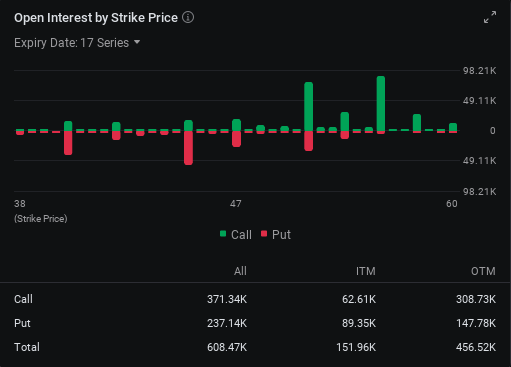The width and height of the screenshot is (511, 367).
Task: Click the strike price axis label 60
Action: [x=452, y=204]
